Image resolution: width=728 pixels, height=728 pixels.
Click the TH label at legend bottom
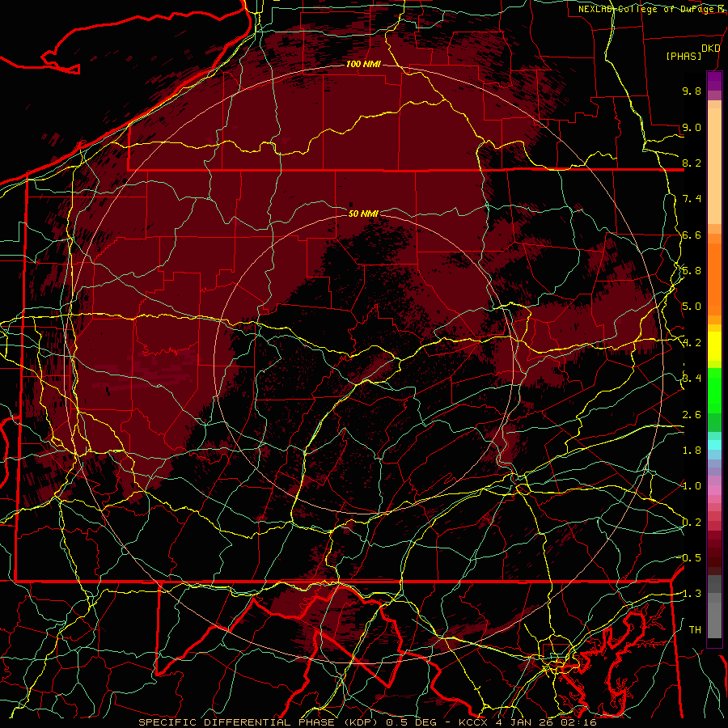point(695,630)
